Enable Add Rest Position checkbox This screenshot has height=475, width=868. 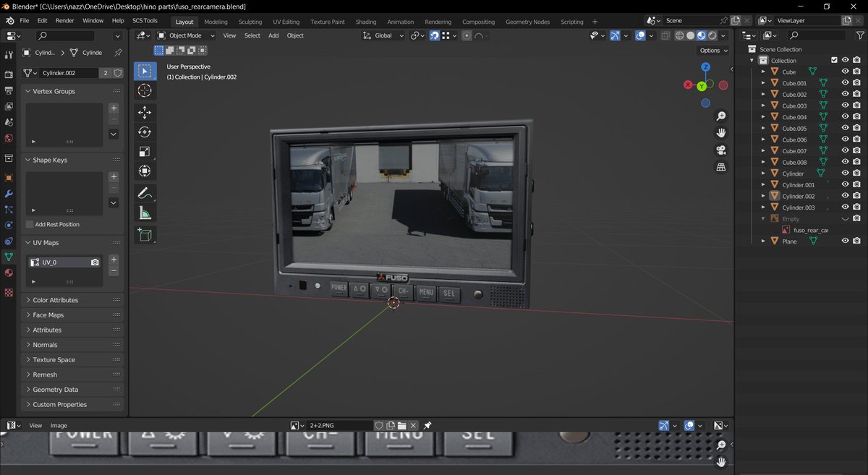pos(30,224)
